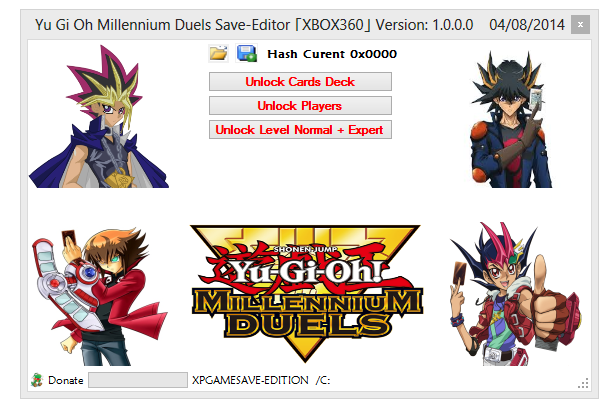Click the Yu-Gi-Oh Millennium Duels logo
Screen dimensions: 606x407
(306, 294)
